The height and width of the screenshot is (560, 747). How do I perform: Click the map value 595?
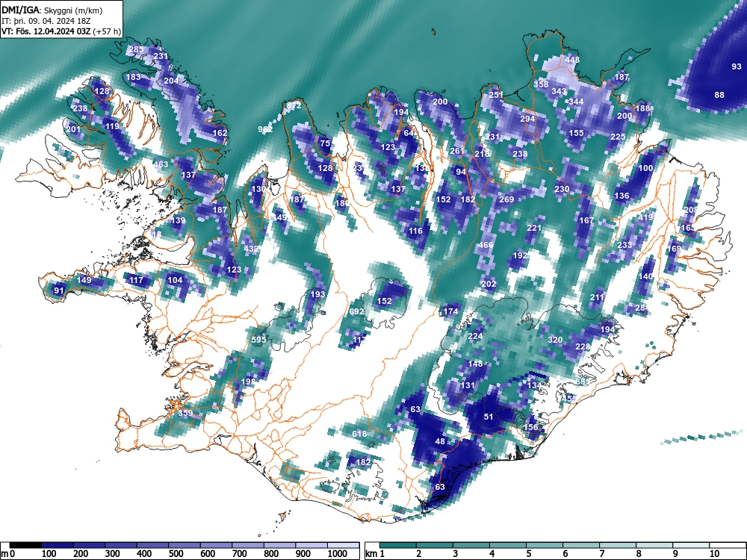click(258, 340)
